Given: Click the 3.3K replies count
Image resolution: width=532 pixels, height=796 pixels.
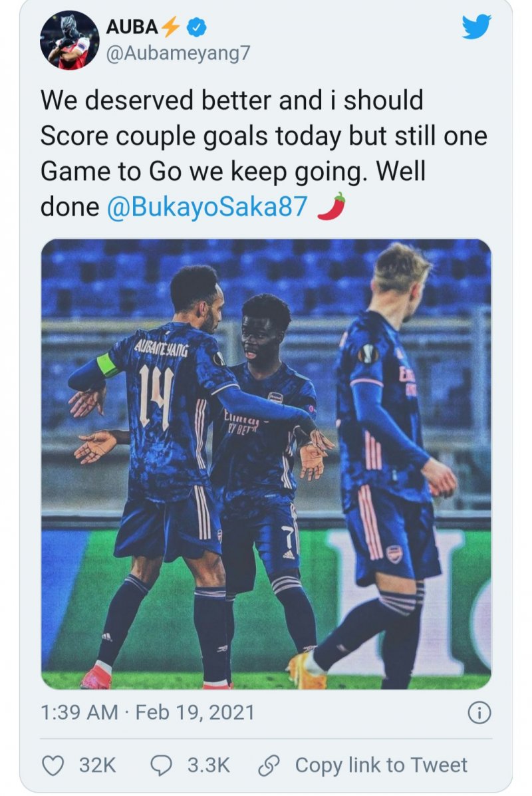Looking at the screenshot, I should (209, 765).
